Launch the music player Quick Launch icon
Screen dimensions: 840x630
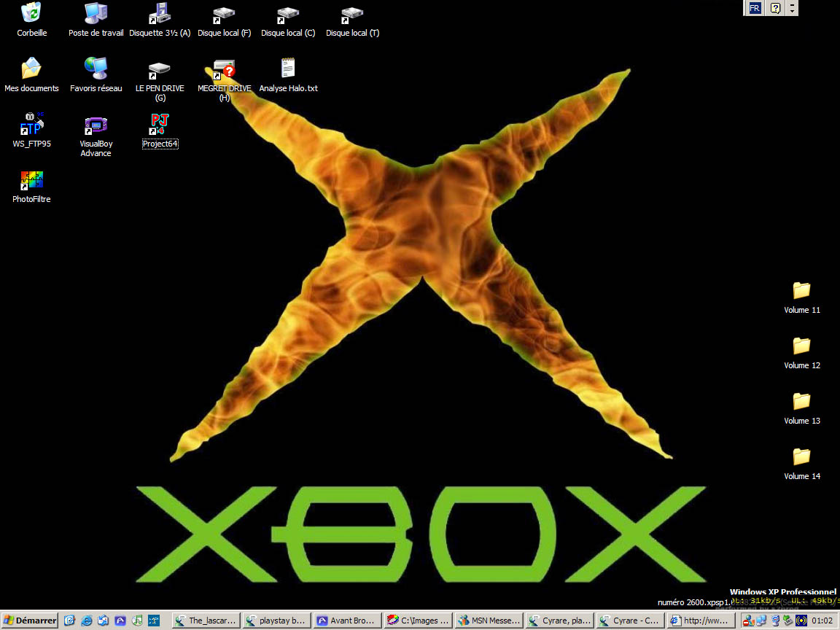(x=137, y=621)
